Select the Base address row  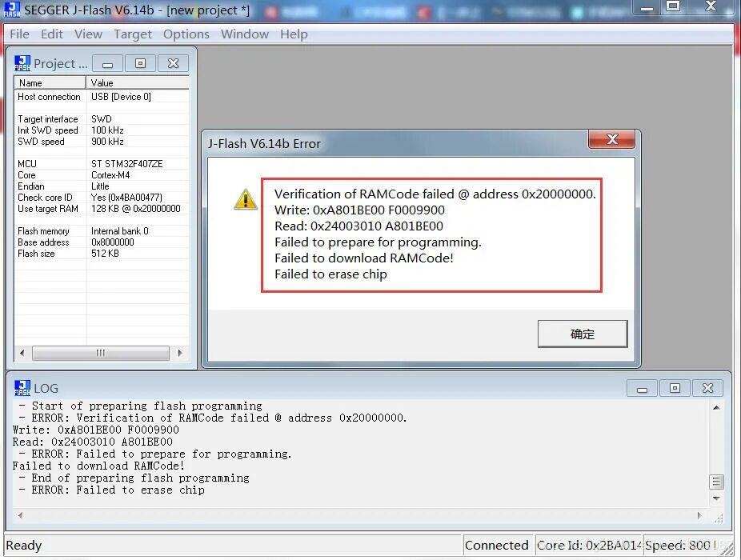[102, 242]
